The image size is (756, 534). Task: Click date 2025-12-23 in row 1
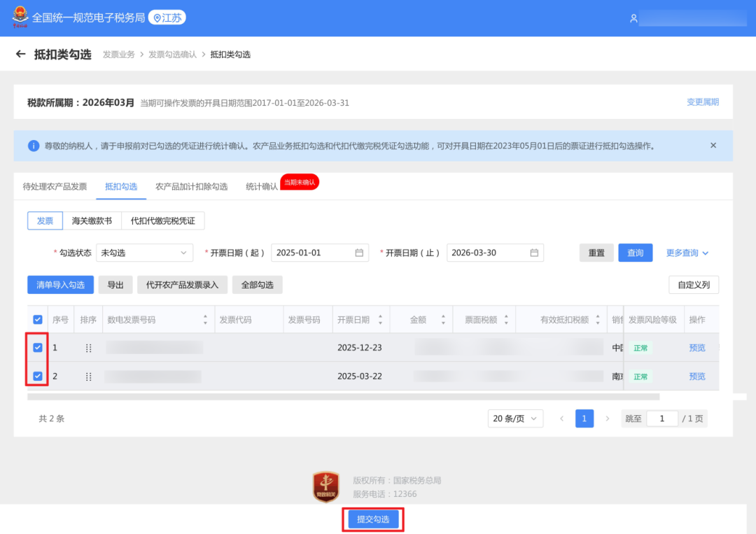360,348
